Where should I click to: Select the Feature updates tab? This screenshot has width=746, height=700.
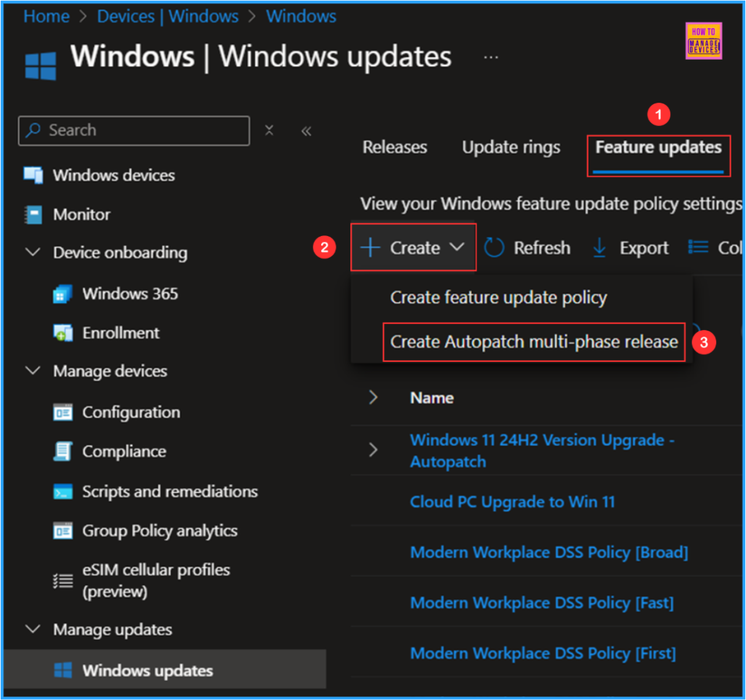[x=659, y=147]
